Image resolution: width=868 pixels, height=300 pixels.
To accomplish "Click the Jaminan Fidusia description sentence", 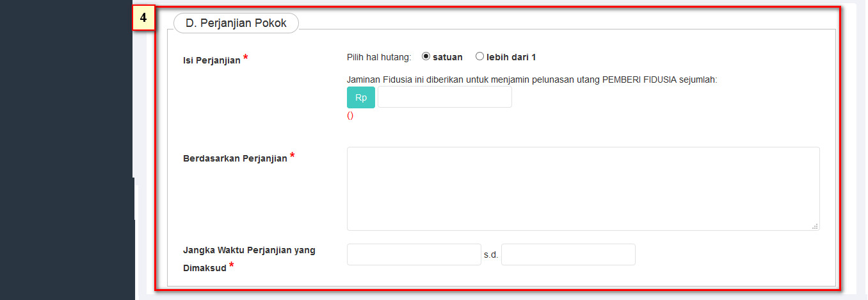I will (532, 79).
